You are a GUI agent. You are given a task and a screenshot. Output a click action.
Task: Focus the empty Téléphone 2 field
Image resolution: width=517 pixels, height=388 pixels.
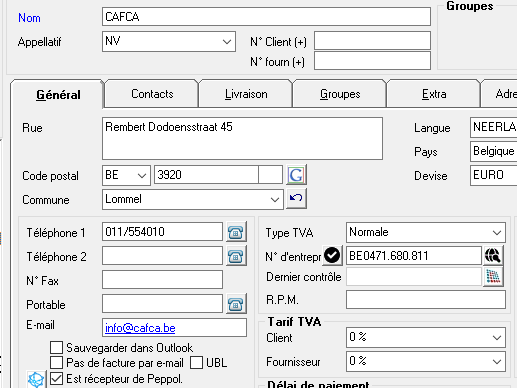(x=162, y=256)
